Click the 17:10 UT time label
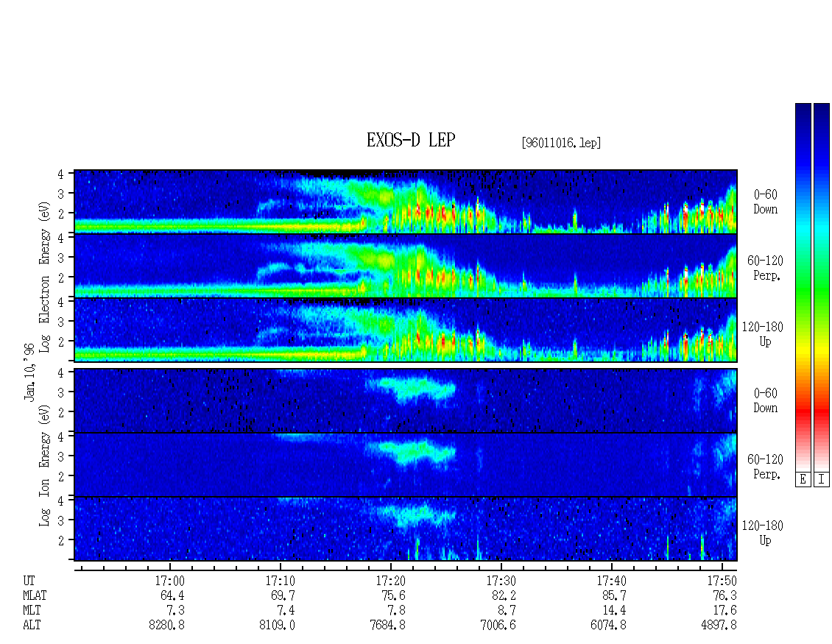Viewport: 832px width, 644px height. click(x=281, y=581)
